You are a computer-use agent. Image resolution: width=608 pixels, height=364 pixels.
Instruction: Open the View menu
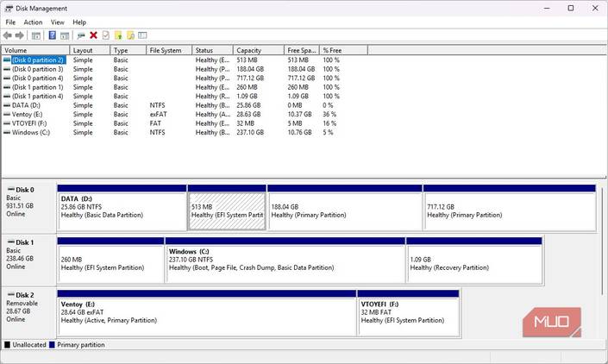pyautogui.click(x=58, y=22)
